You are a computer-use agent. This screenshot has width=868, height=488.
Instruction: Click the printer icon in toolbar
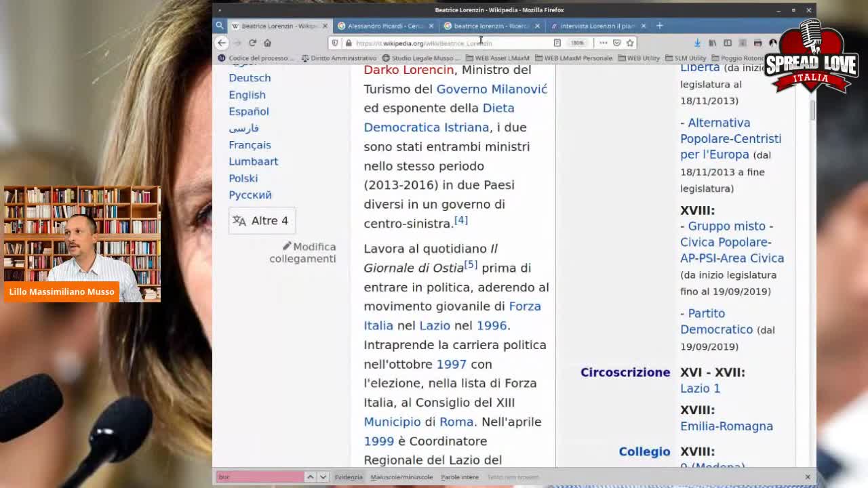pyautogui.click(x=757, y=43)
